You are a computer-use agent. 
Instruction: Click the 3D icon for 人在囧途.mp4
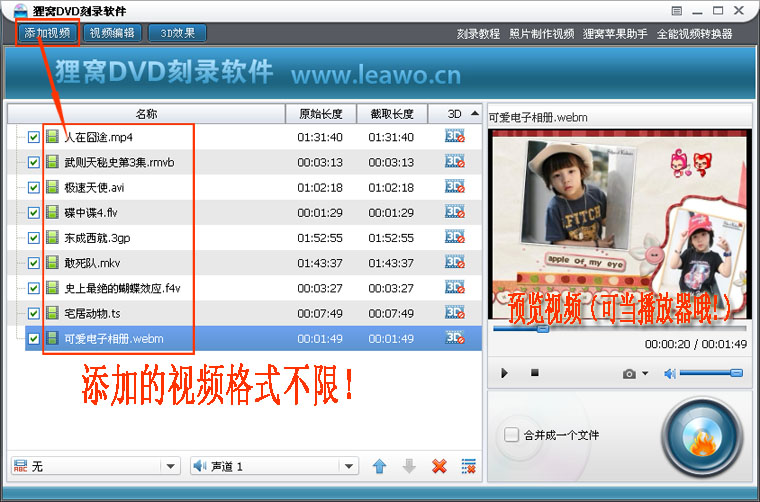pos(455,136)
